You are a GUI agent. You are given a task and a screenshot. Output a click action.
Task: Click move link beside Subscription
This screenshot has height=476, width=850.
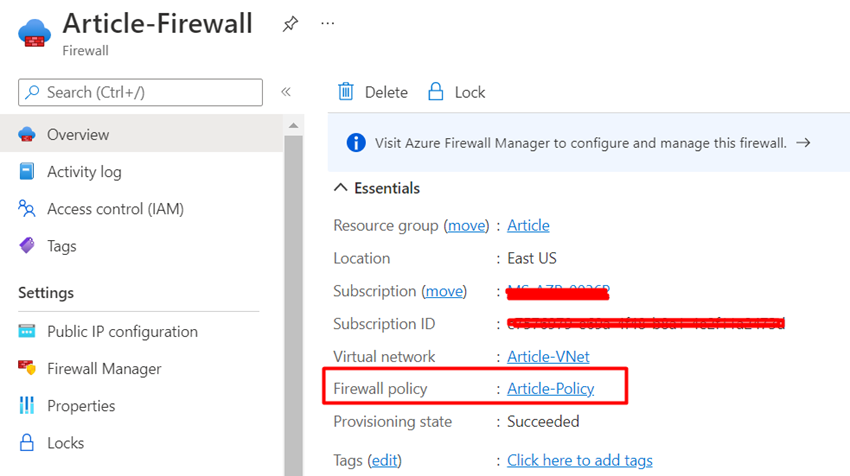(444, 291)
